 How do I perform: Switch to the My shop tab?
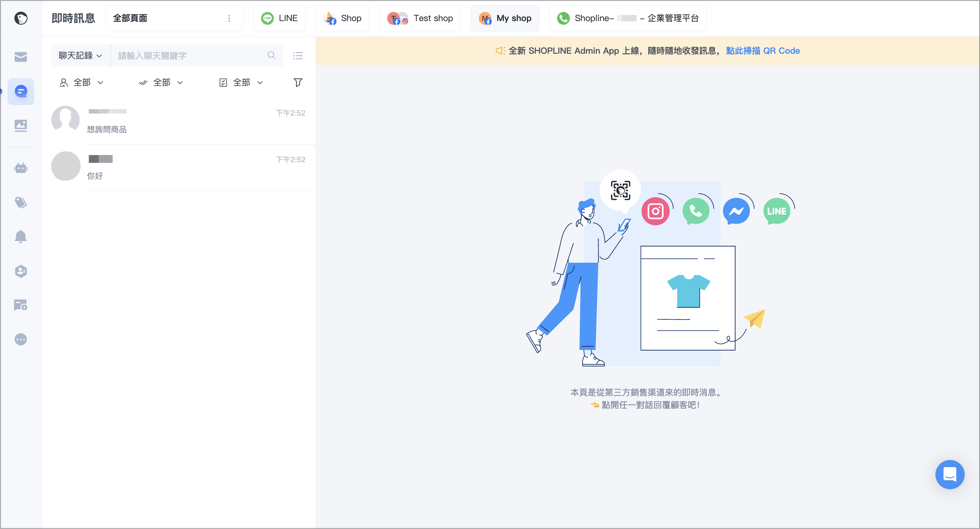tap(505, 18)
